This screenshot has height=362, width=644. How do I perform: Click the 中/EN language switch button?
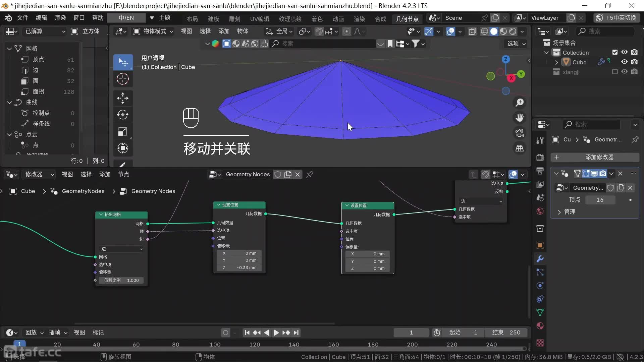pyautogui.click(x=126, y=18)
